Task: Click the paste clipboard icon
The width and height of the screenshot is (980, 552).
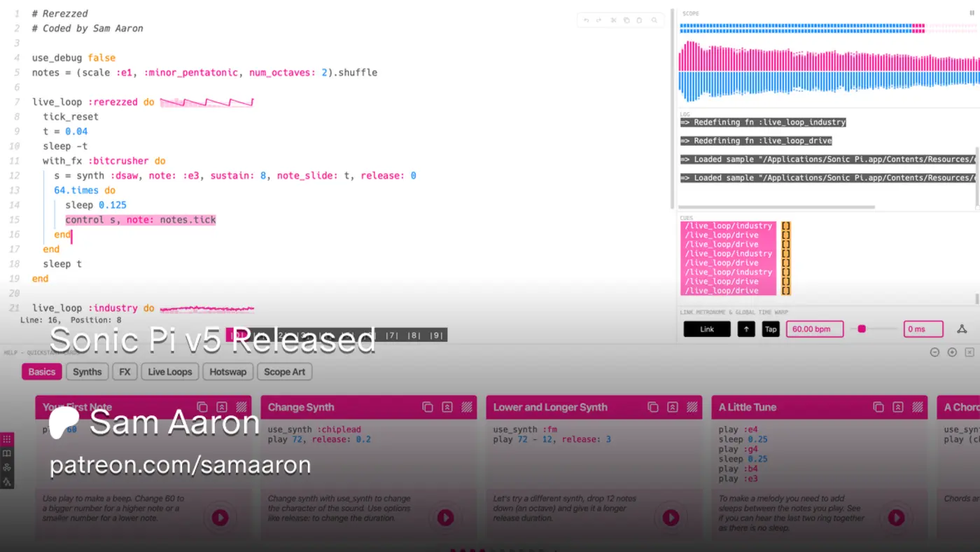Action: tap(639, 20)
